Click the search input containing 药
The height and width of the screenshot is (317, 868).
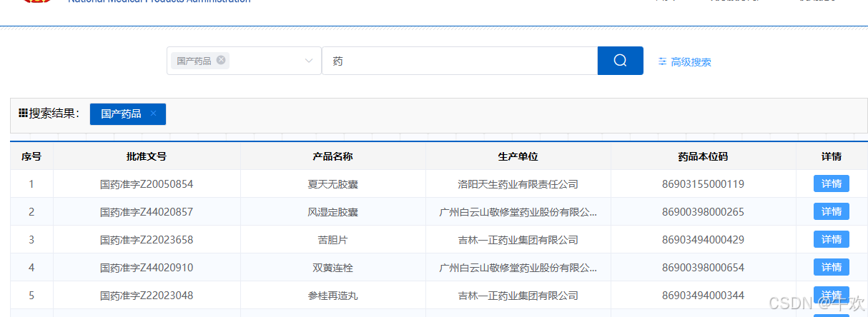point(460,61)
